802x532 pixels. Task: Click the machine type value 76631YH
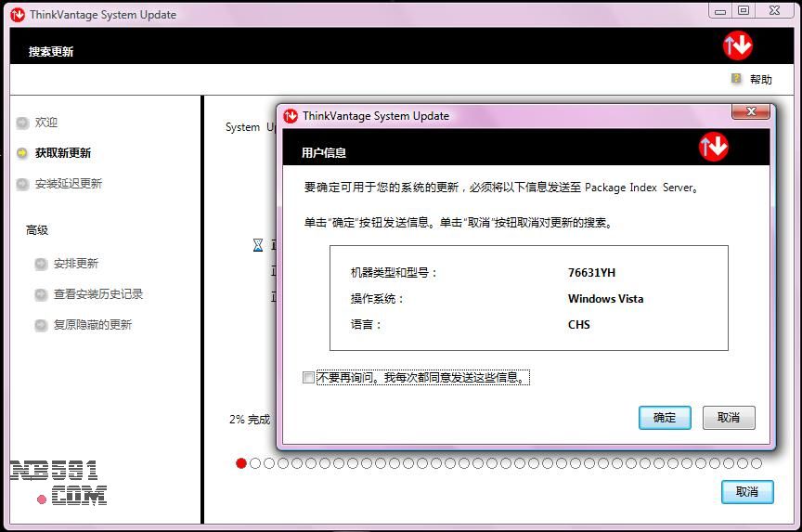592,273
